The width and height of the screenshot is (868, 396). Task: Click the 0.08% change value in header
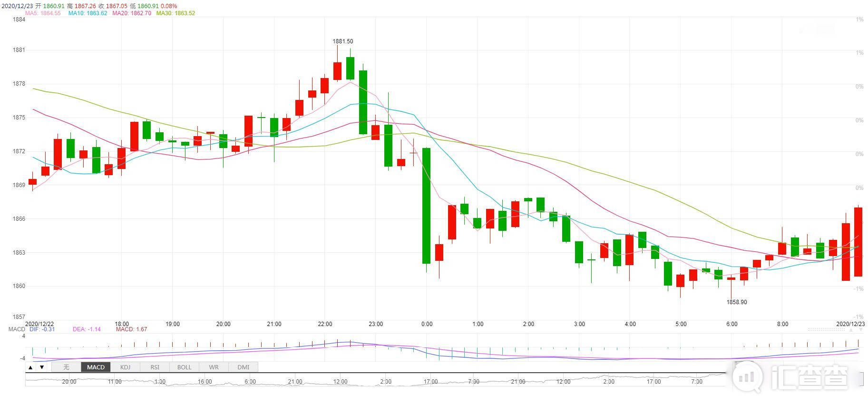[x=169, y=6]
